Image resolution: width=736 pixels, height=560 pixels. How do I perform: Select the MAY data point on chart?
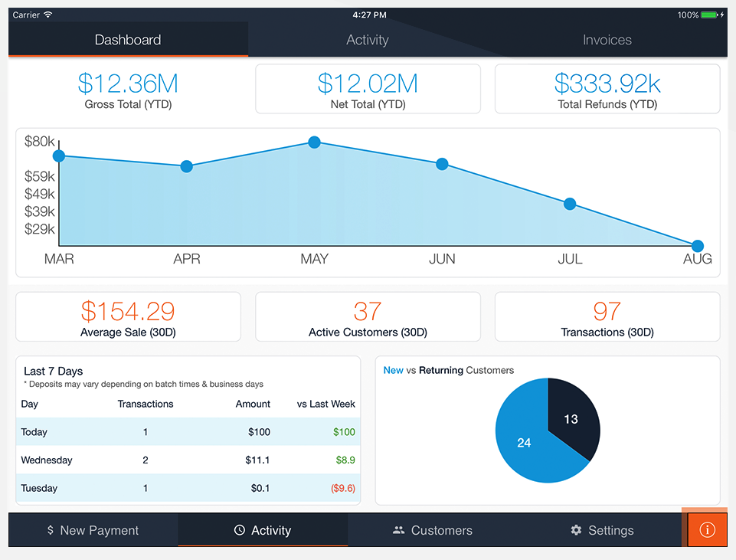tap(314, 142)
